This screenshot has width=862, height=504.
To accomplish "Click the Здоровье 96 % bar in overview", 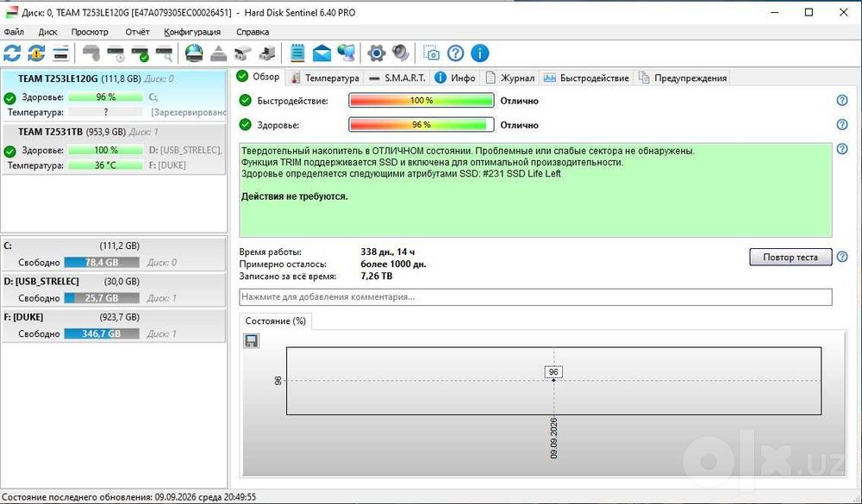I will (422, 125).
